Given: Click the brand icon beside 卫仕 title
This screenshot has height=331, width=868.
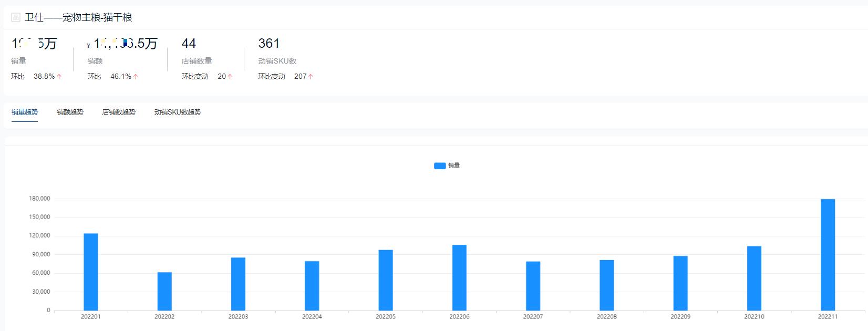Looking at the screenshot, I should [x=16, y=18].
